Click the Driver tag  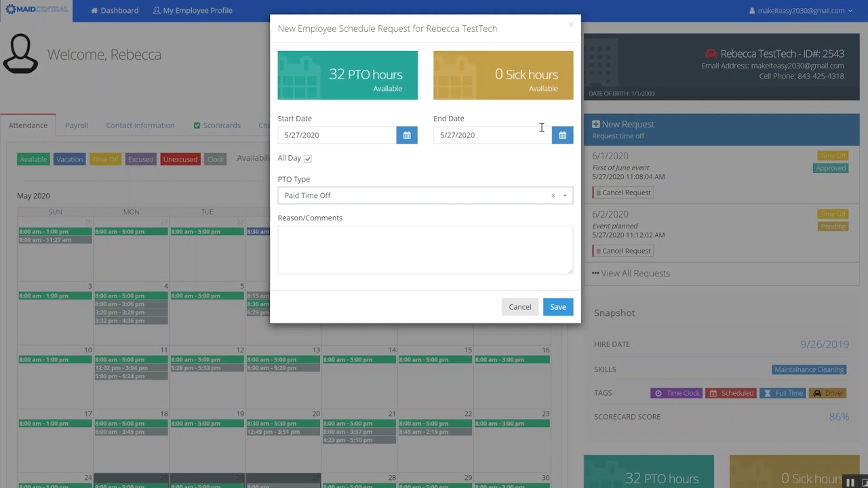(x=827, y=393)
